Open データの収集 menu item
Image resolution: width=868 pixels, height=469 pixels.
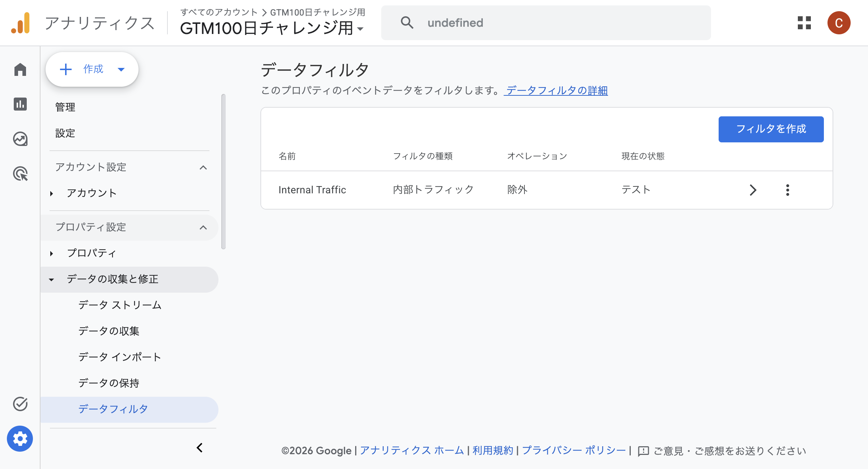point(109,331)
